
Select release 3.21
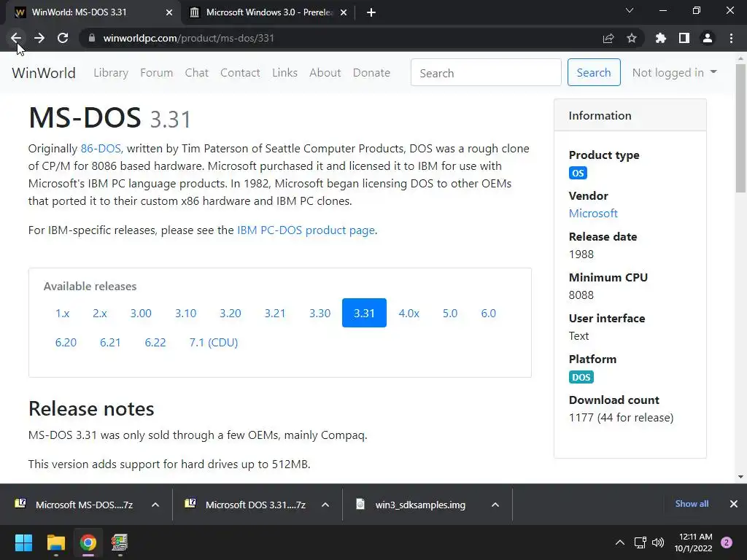coord(275,314)
